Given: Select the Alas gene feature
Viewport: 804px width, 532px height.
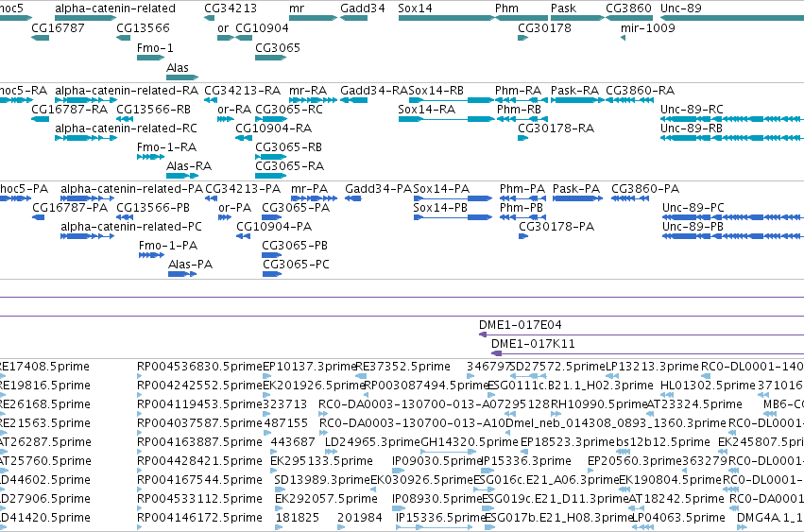Looking at the screenshot, I should tap(182, 77).
